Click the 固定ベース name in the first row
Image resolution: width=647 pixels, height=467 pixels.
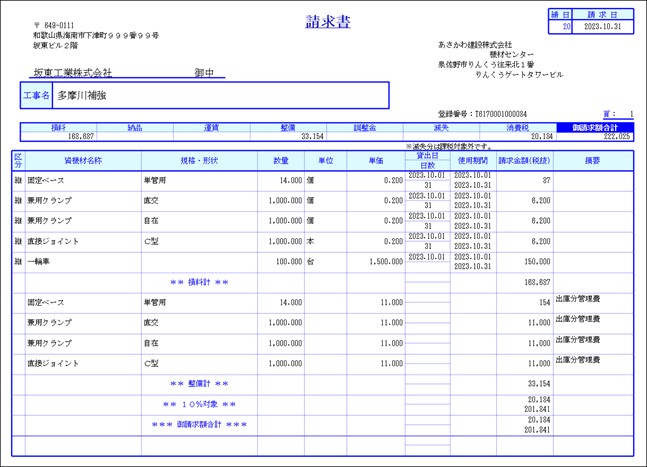click(x=48, y=180)
